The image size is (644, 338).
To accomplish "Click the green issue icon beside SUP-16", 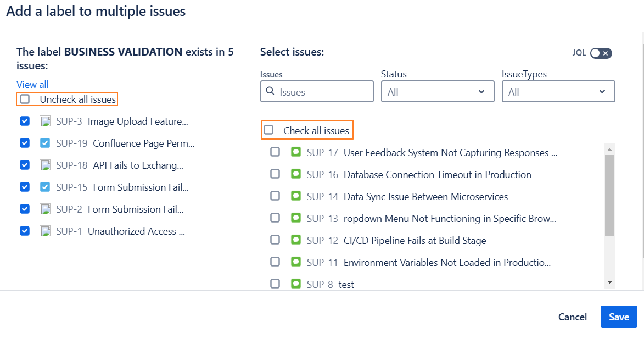I will click(x=296, y=174).
